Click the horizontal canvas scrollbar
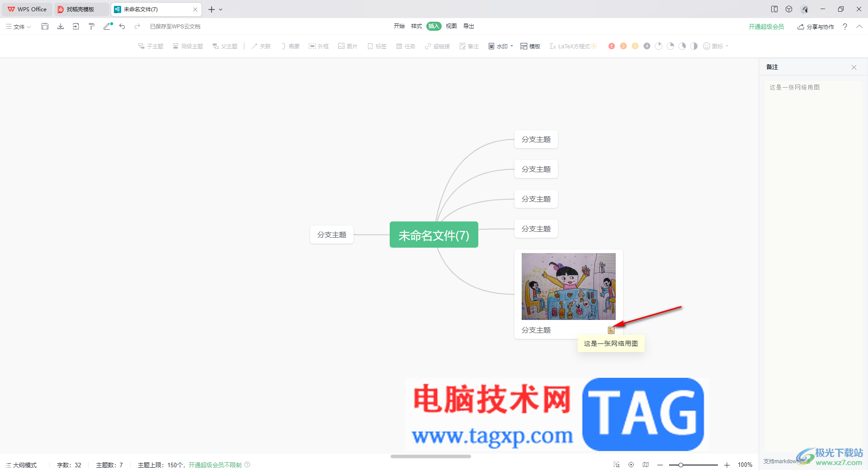868x470 pixels. [x=431, y=456]
